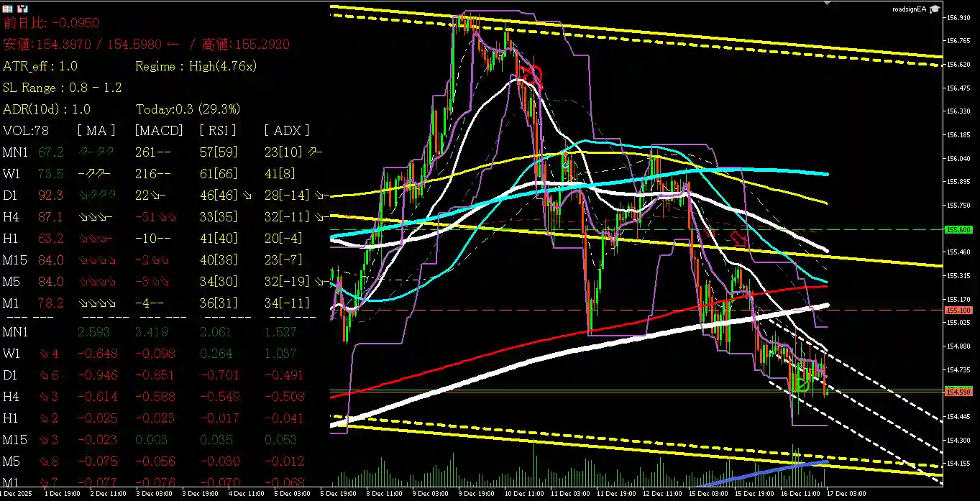Click the red circle marker near the peak
The width and height of the screenshot is (980, 501).
pyautogui.click(x=533, y=74)
